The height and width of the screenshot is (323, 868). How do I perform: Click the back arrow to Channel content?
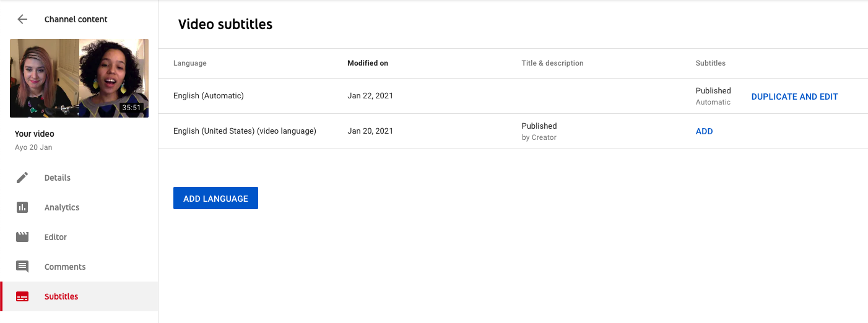[22, 19]
